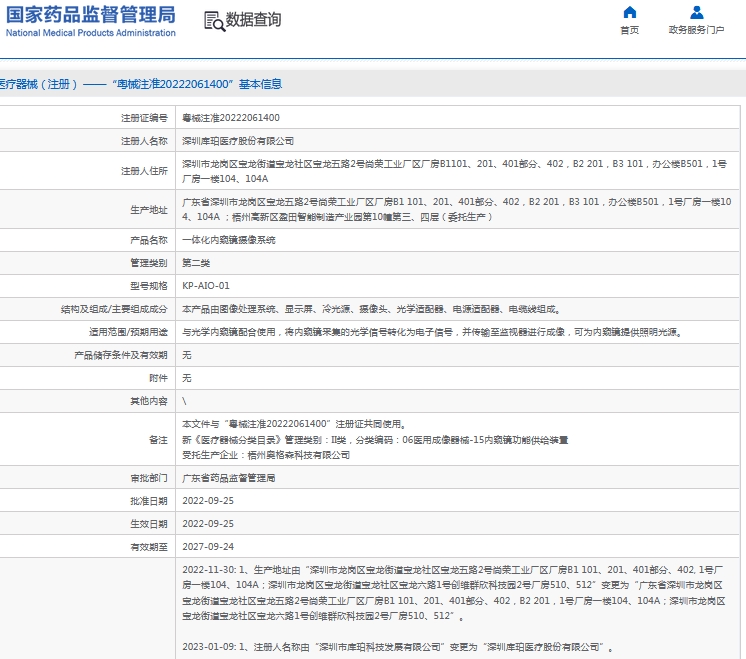Click the change record dated 2022-11-30
Image resolution: width=746 pixels, height=659 pixels.
click(x=453, y=592)
